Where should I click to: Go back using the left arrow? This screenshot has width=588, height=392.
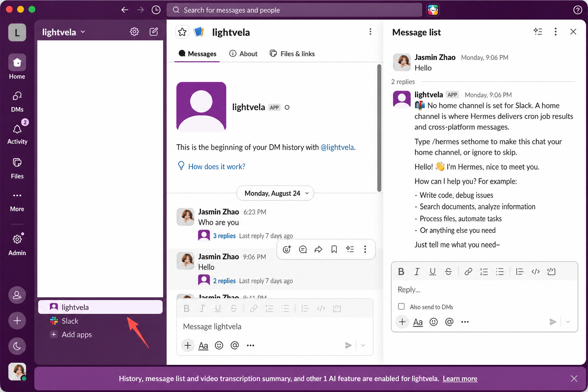(x=125, y=10)
